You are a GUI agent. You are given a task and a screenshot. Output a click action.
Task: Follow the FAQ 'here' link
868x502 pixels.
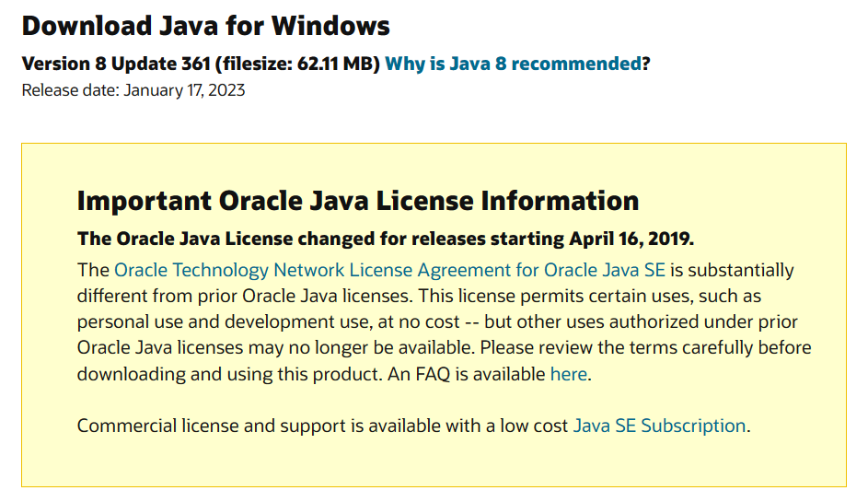569,374
